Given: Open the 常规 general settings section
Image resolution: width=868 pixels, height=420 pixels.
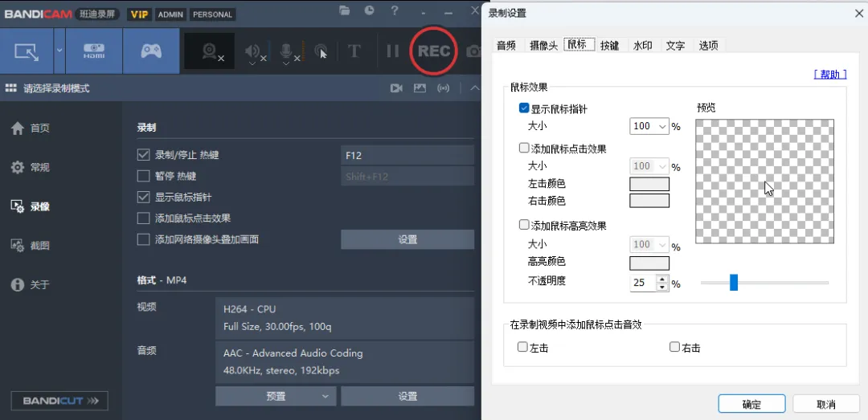Looking at the screenshot, I should [x=31, y=167].
